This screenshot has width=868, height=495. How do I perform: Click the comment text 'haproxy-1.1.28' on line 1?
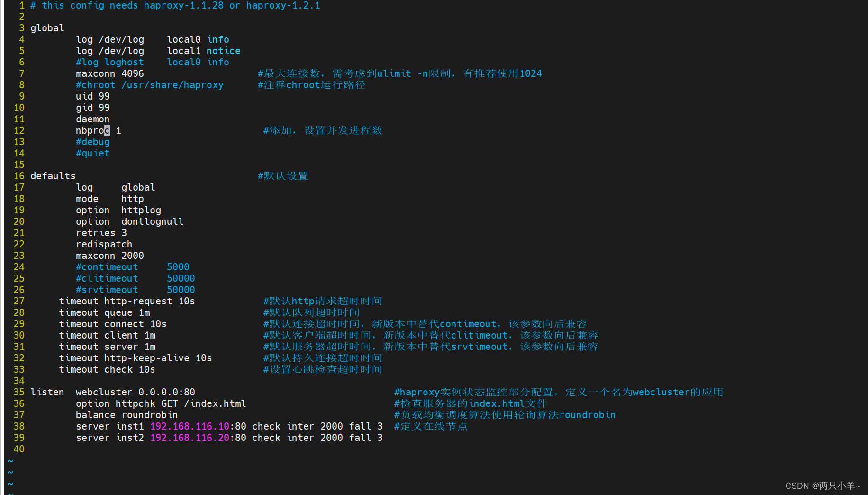184,5
